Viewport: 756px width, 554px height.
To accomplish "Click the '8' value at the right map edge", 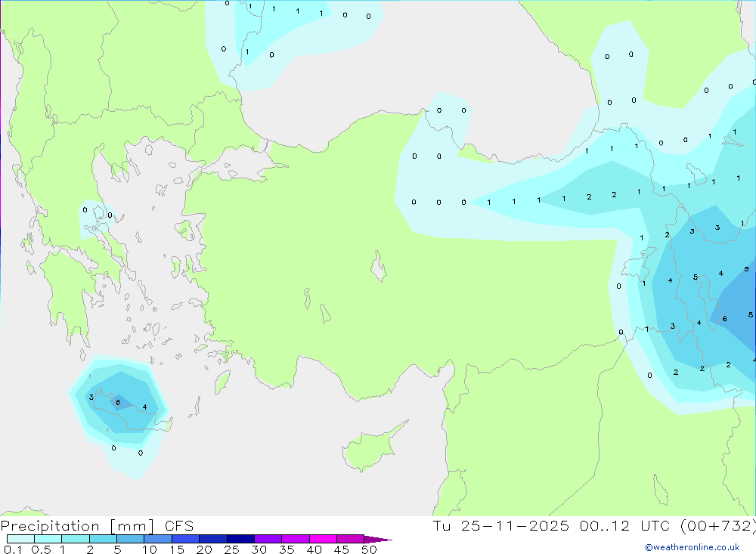I will tap(750, 315).
